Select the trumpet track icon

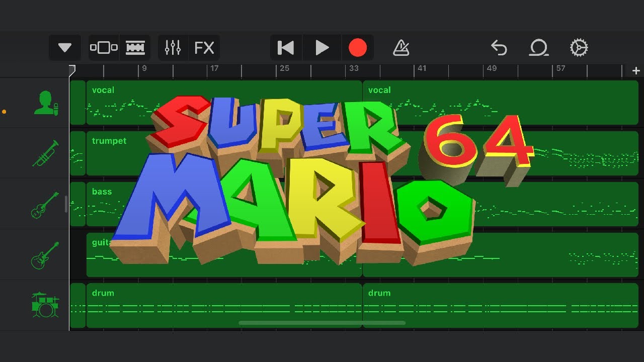pos(46,153)
